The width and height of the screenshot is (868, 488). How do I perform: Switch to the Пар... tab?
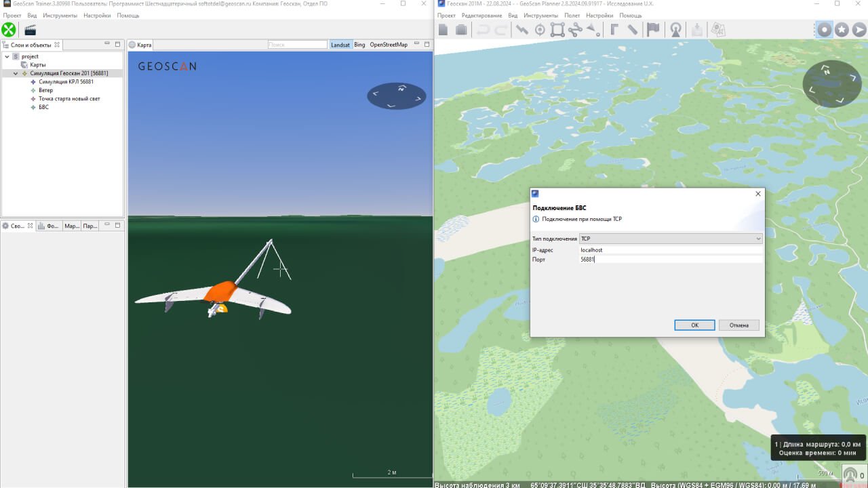coord(90,226)
